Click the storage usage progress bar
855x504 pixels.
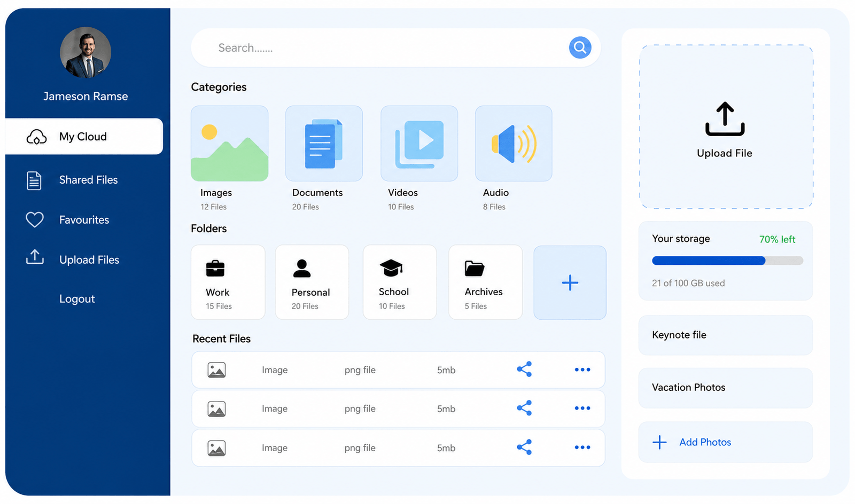click(x=727, y=261)
